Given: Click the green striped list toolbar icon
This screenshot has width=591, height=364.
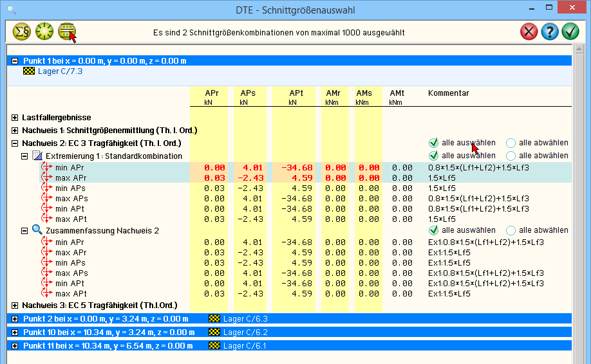Looking at the screenshot, I should tap(66, 31).
